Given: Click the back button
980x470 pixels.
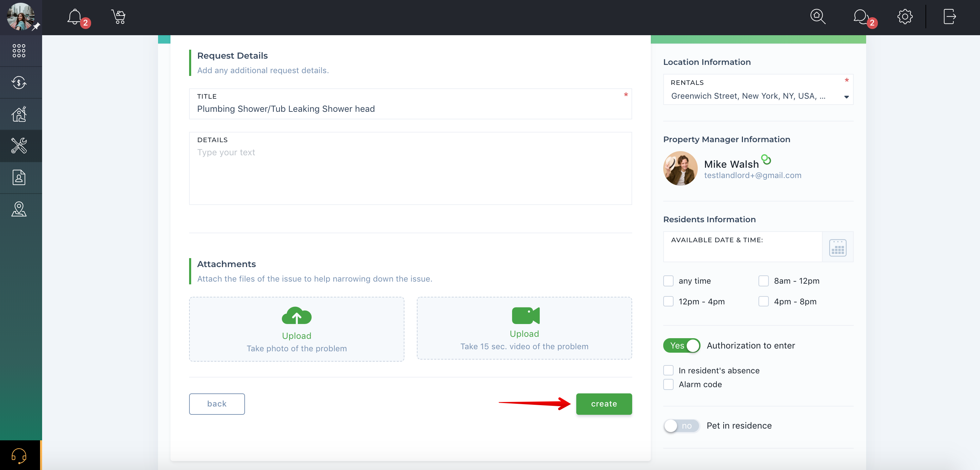Looking at the screenshot, I should point(217,404).
